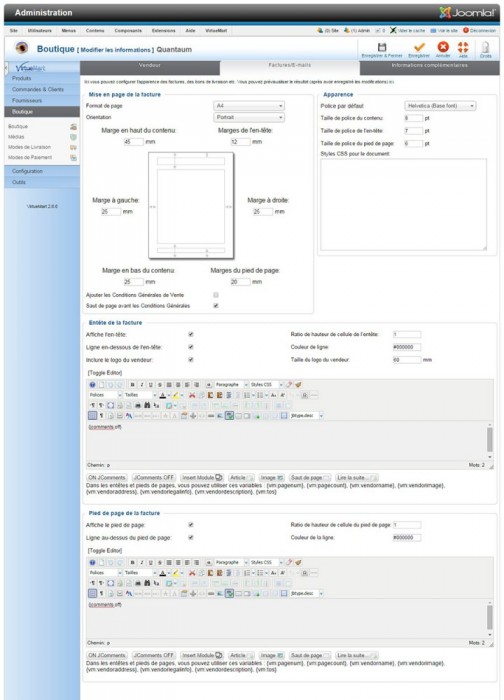
Task: Switch to the Vendeur tab
Action: (150, 65)
